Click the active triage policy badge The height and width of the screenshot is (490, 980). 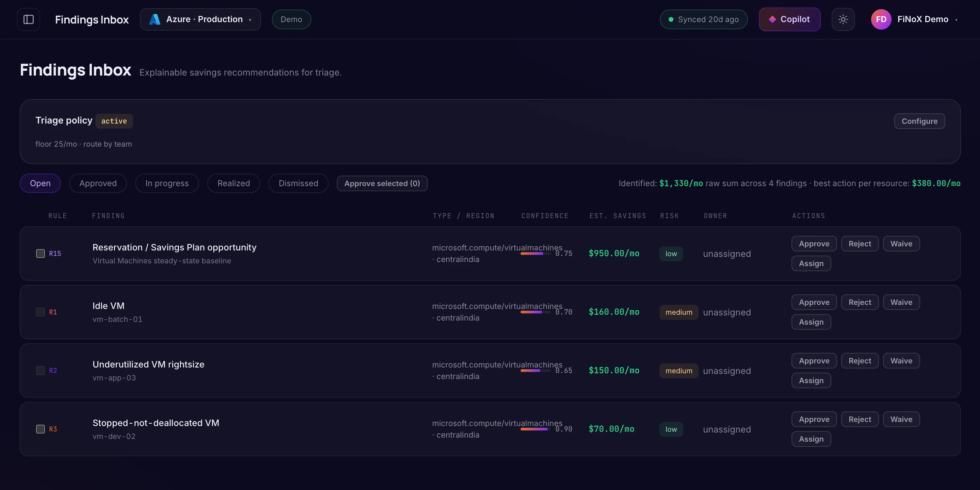pos(114,121)
